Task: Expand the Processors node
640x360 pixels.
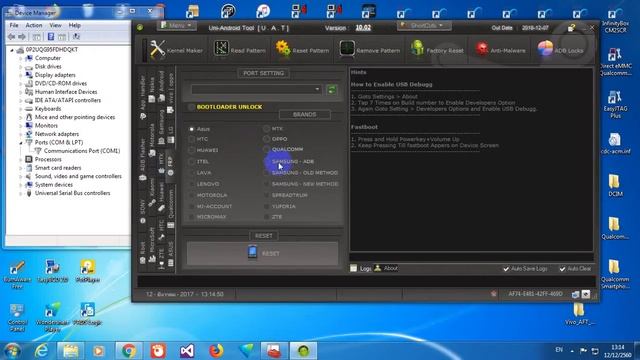Action: (x=21, y=160)
